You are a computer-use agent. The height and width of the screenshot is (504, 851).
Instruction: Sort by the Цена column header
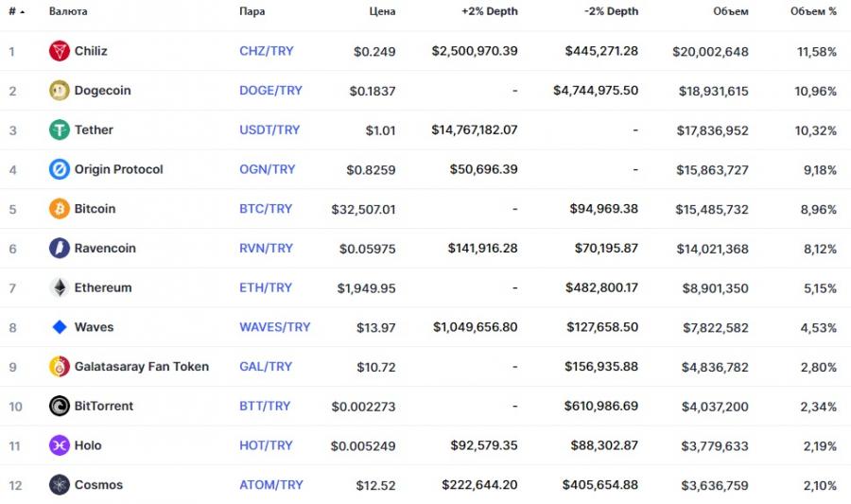382,11
